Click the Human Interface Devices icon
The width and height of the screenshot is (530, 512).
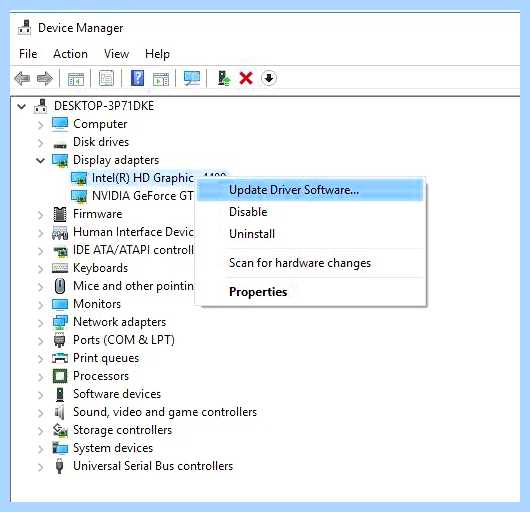click(x=60, y=233)
